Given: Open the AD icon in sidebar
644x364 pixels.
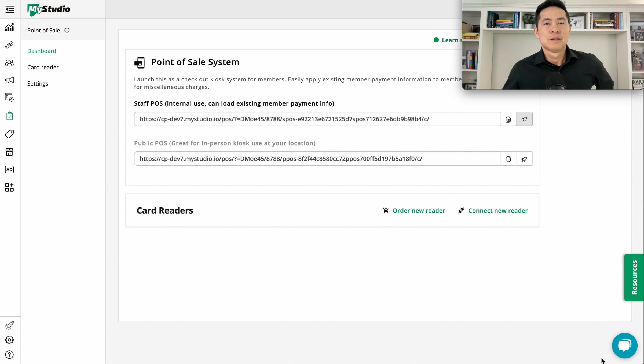Looking at the screenshot, I should [x=9, y=170].
